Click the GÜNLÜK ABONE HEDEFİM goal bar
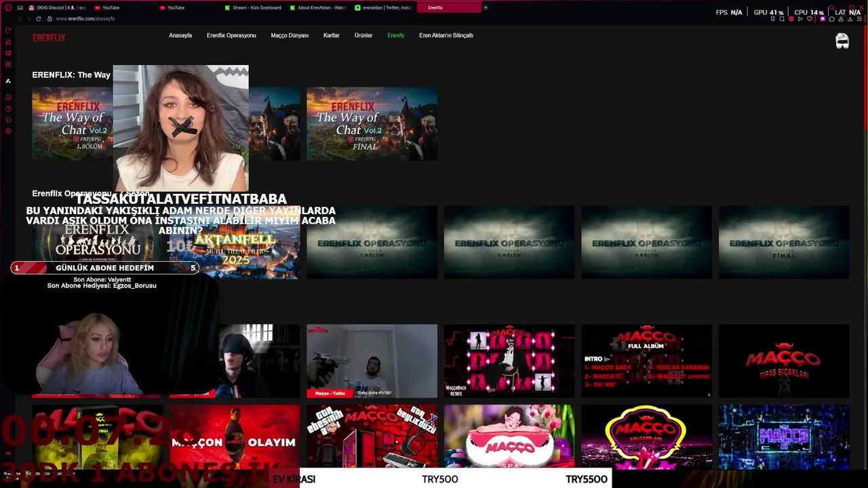Screen dimensions: 868x488 coord(105,268)
